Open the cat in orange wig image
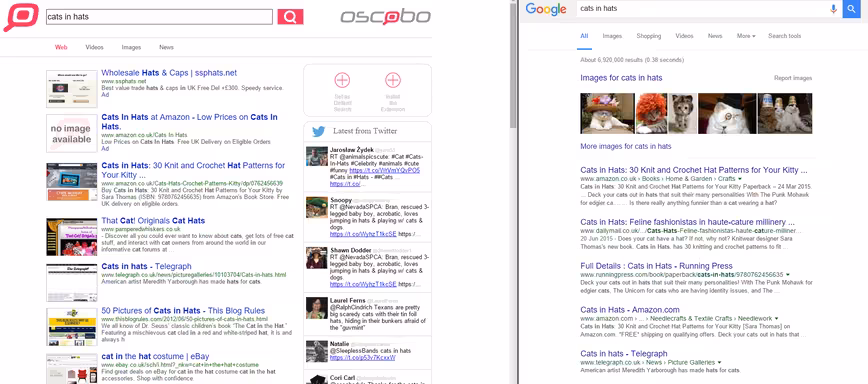868x384 pixels. 652,113
